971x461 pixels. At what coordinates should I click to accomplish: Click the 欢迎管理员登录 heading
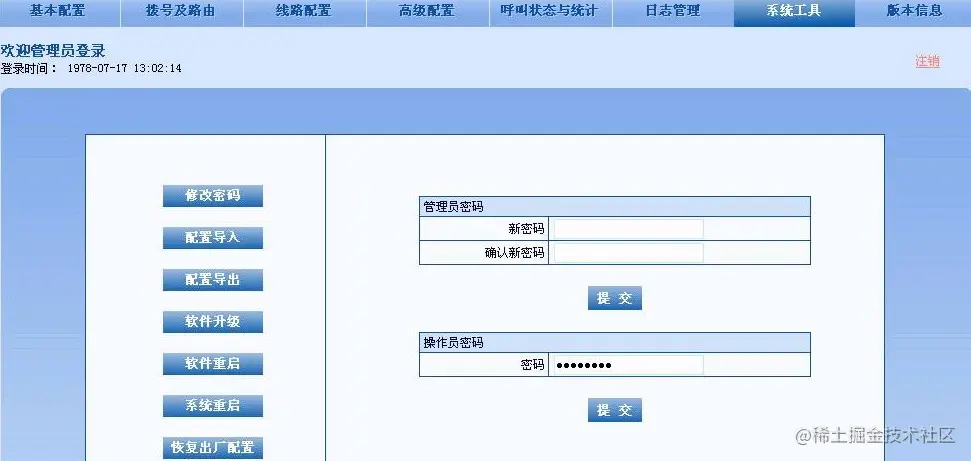tap(53, 50)
